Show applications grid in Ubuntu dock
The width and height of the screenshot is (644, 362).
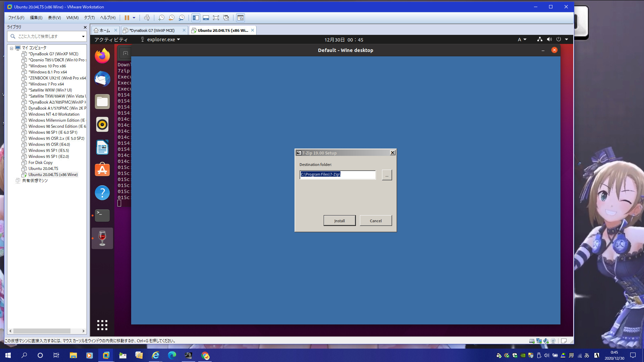coord(102,325)
